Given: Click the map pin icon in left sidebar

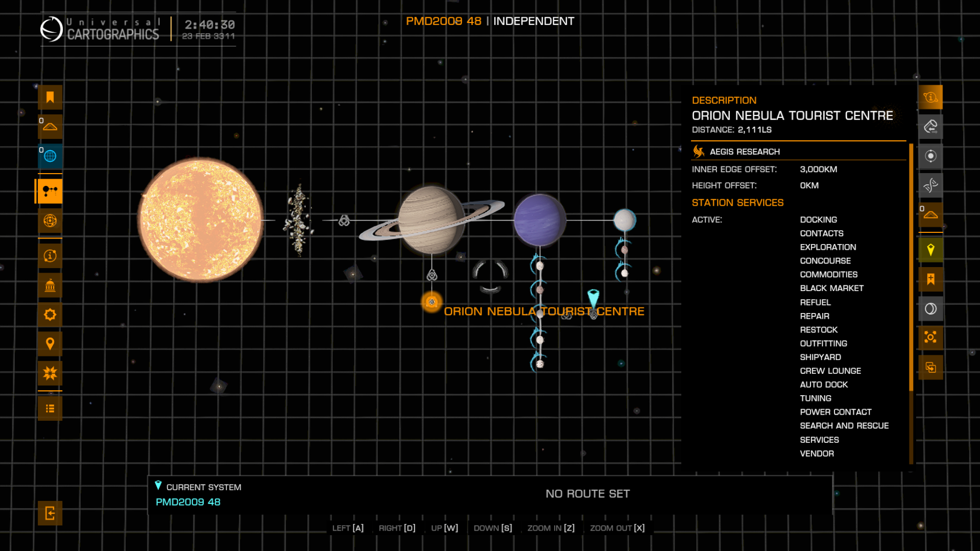Looking at the screenshot, I should 50,344.
